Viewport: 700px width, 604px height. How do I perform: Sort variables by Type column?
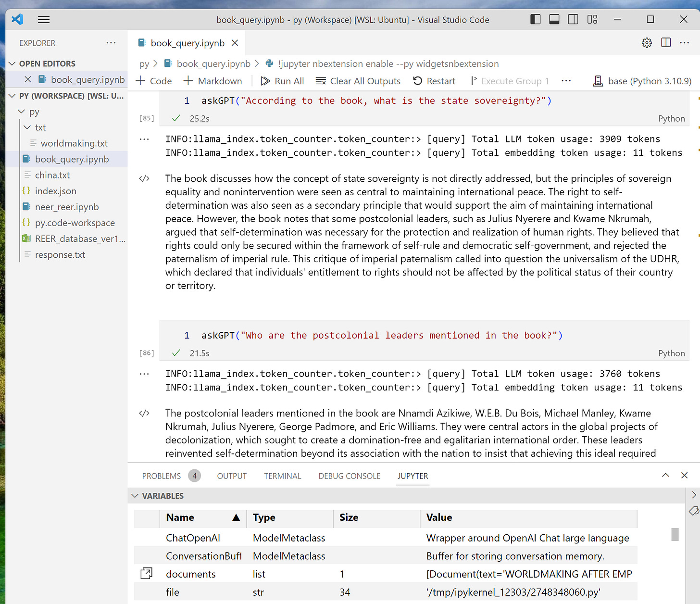[290, 517]
